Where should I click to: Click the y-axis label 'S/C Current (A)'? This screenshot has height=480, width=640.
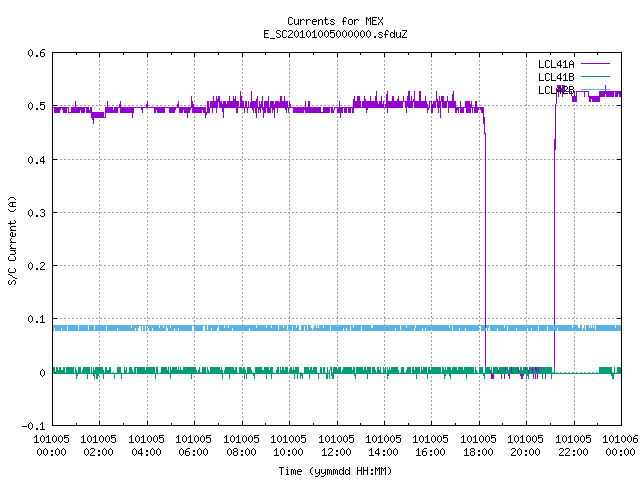point(13,240)
